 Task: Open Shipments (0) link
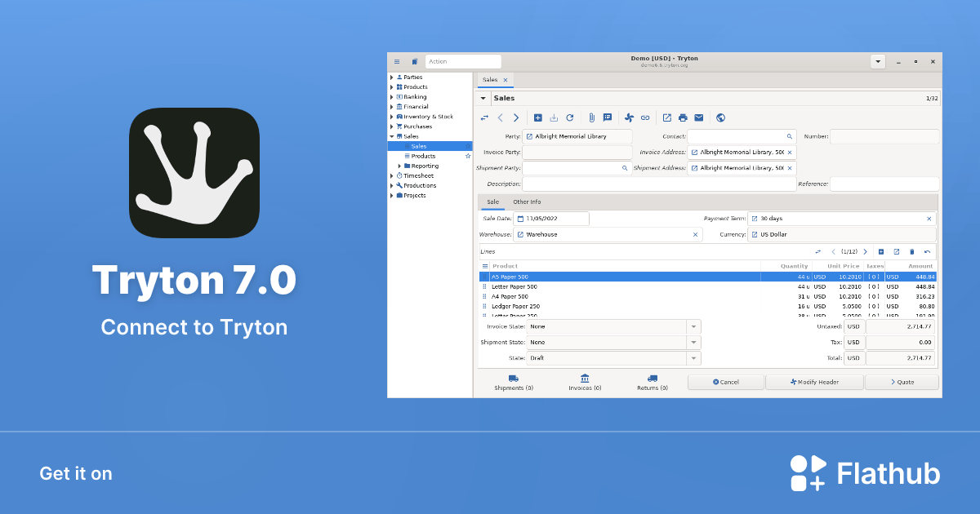pos(514,383)
